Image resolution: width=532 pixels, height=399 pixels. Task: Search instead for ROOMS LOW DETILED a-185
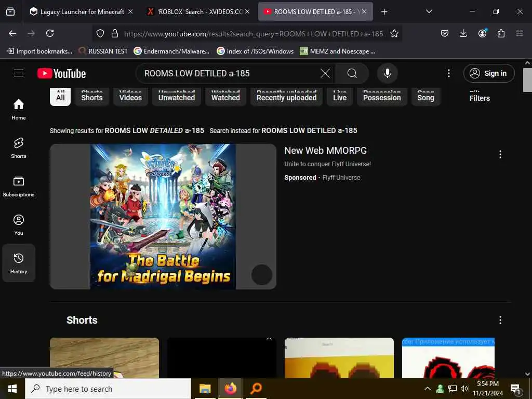pyautogui.click(x=309, y=130)
